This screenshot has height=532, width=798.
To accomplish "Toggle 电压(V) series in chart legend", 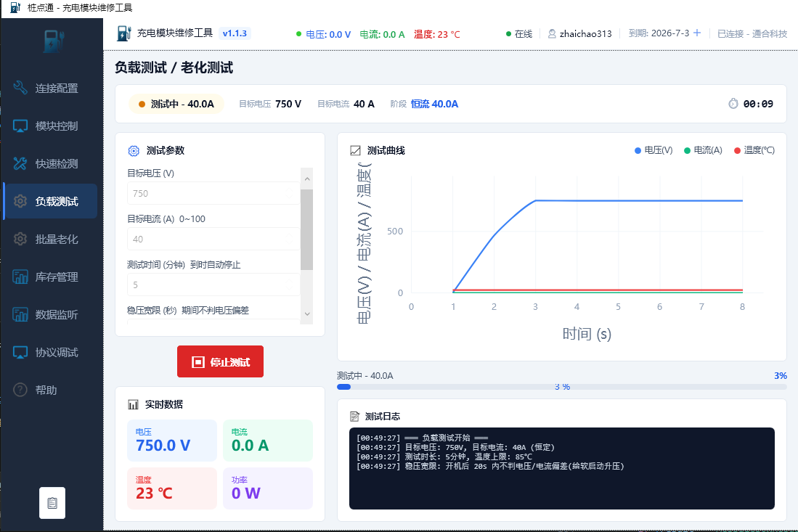I will coord(654,150).
